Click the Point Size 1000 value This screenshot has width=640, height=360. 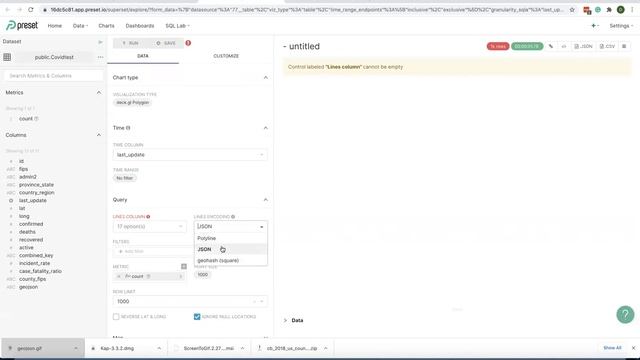pyautogui.click(x=203, y=275)
